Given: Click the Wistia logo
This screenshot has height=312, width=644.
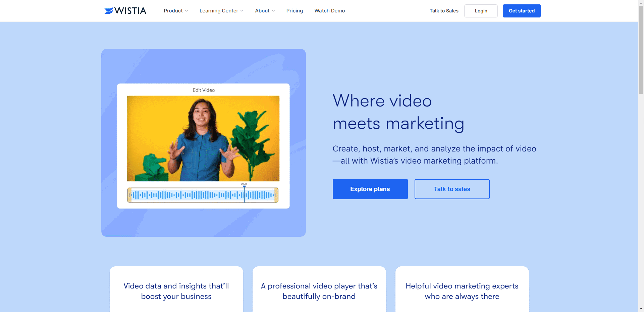Looking at the screenshot, I should [125, 10].
